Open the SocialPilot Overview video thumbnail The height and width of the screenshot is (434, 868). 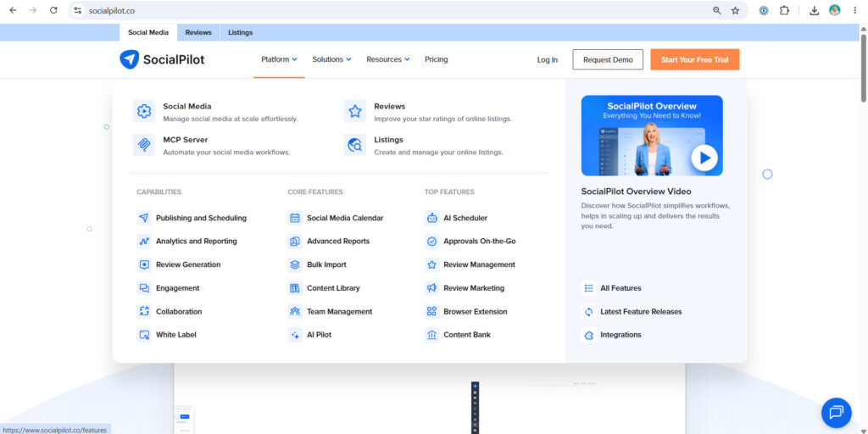(x=652, y=136)
